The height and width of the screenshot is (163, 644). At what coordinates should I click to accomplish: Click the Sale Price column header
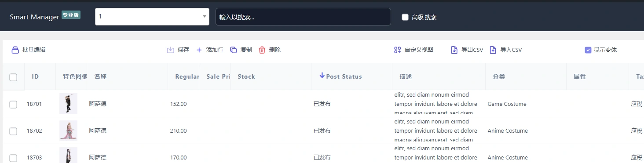point(219,76)
